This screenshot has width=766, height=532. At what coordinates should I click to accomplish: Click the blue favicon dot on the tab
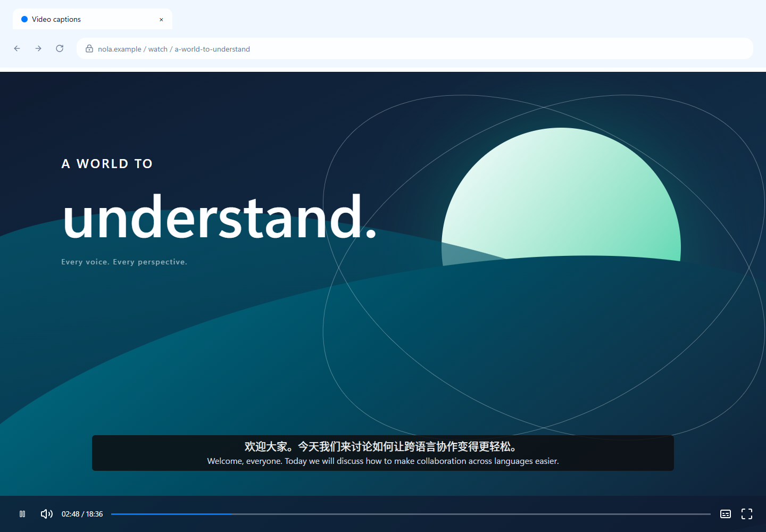[x=24, y=19]
